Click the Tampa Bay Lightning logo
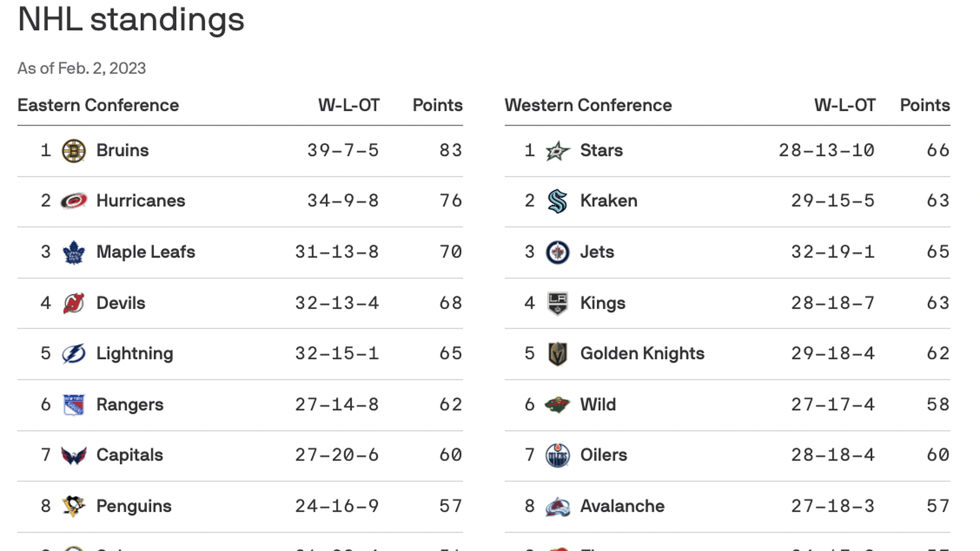Viewport: 980px width, 551px height. (73, 354)
